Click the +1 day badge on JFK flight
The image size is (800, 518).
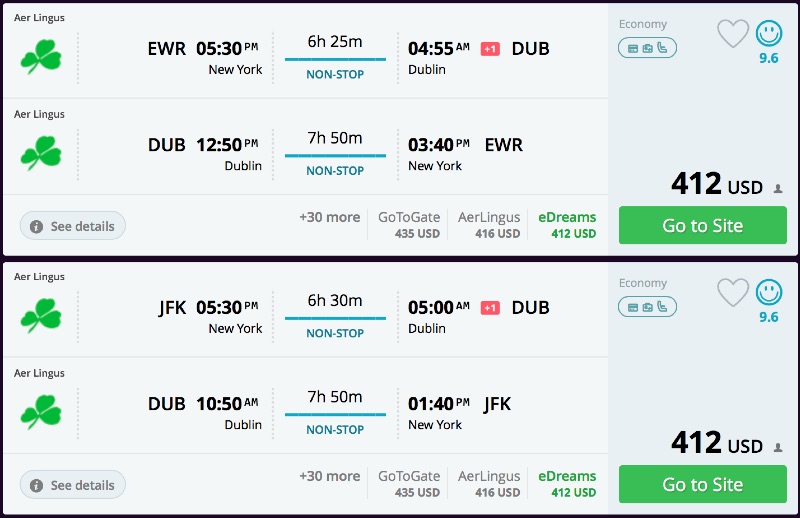[490, 308]
